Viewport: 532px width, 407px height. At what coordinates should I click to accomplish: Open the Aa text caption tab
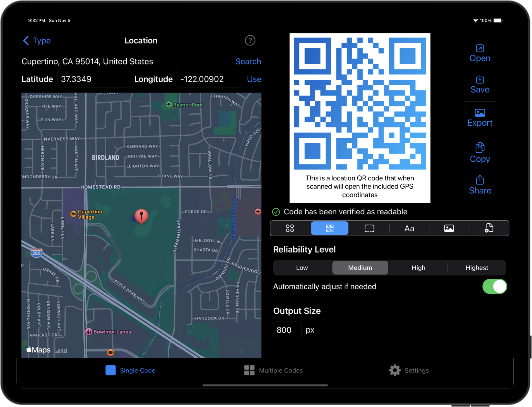[409, 228]
